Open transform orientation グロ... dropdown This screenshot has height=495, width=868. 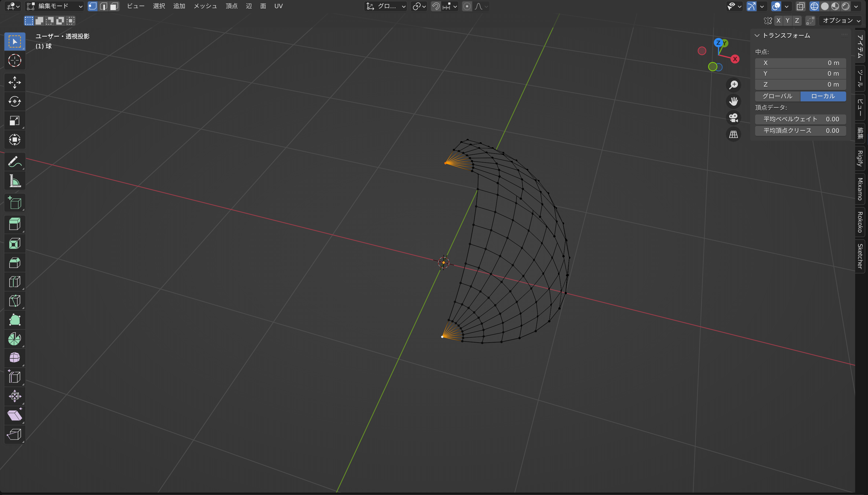(386, 6)
